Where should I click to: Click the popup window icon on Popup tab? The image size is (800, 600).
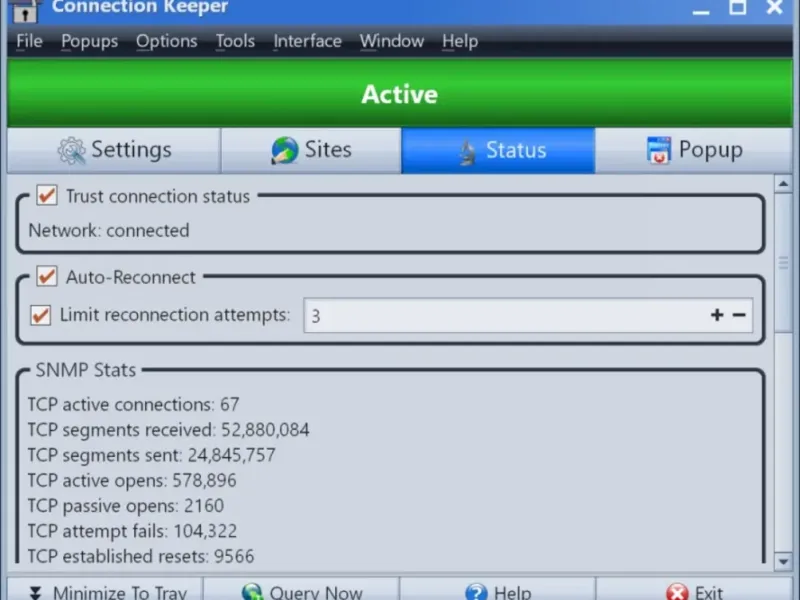(659, 150)
